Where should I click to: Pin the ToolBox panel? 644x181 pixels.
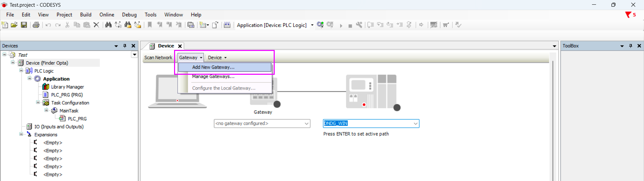click(631, 46)
